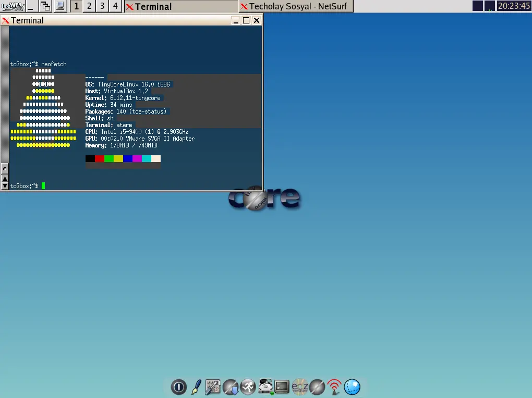Click the 'Host: VirtualBox 1.2' line
This screenshot has width=532, height=398.
click(x=117, y=91)
